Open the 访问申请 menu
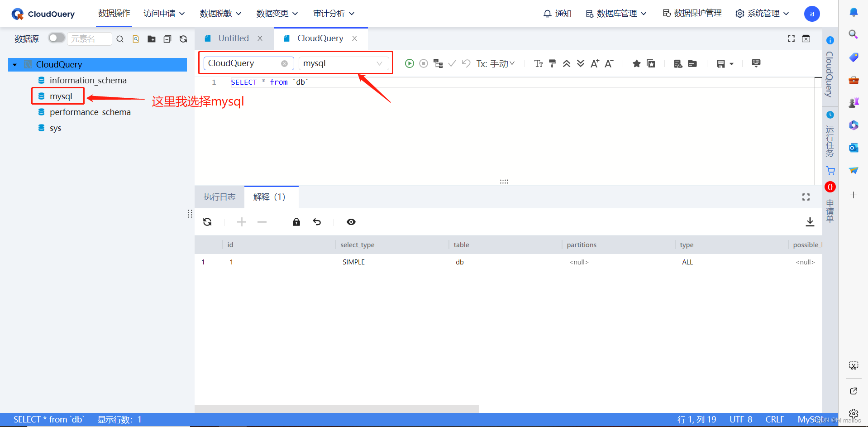868x427 pixels. 164,14
